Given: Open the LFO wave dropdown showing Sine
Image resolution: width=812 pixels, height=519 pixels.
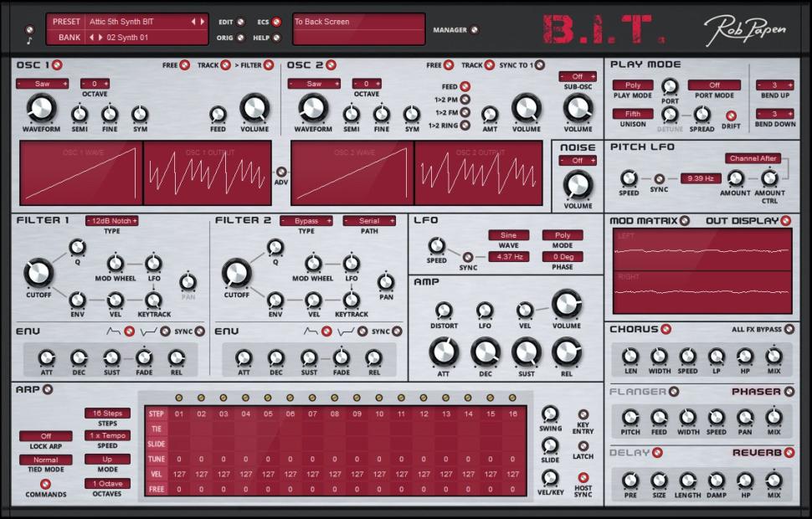Looking at the screenshot, I should [507, 235].
